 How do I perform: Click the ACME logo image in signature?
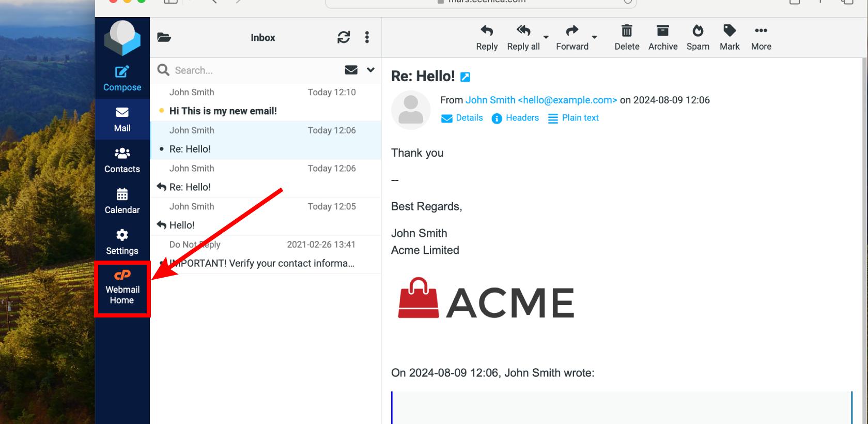[x=486, y=299]
